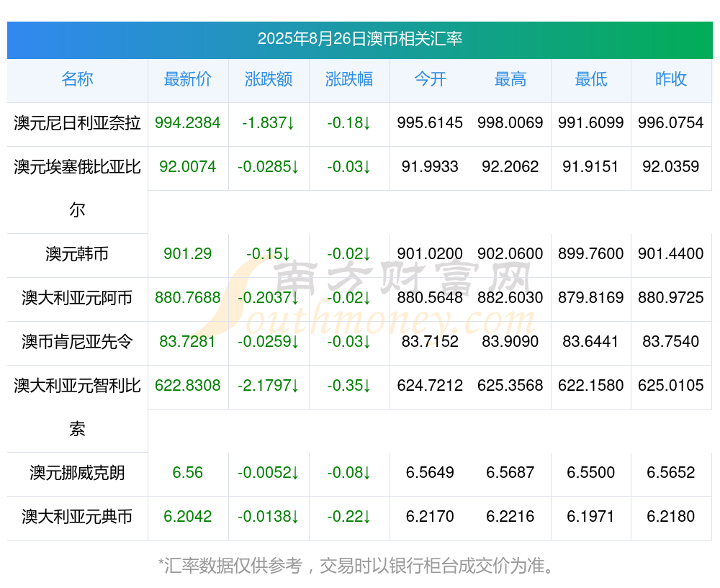
Task: Click the row name 澳元韩币
Action: [77, 254]
